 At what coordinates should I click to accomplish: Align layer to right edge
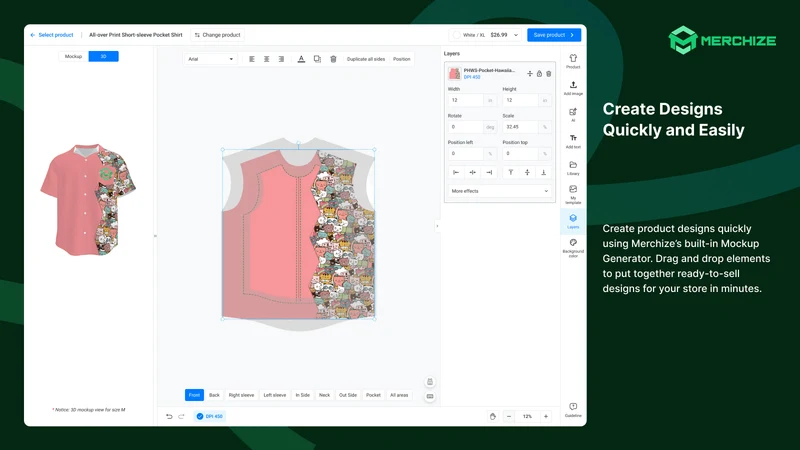(489, 172)
